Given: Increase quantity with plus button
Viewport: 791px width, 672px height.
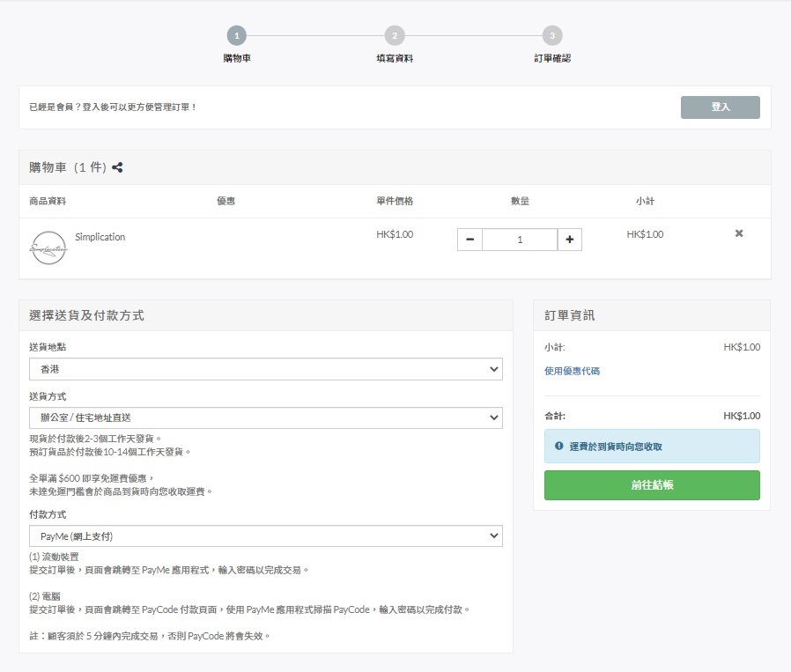Looking at the screenshot, I should pyautogui.click(x=570, y=240).
